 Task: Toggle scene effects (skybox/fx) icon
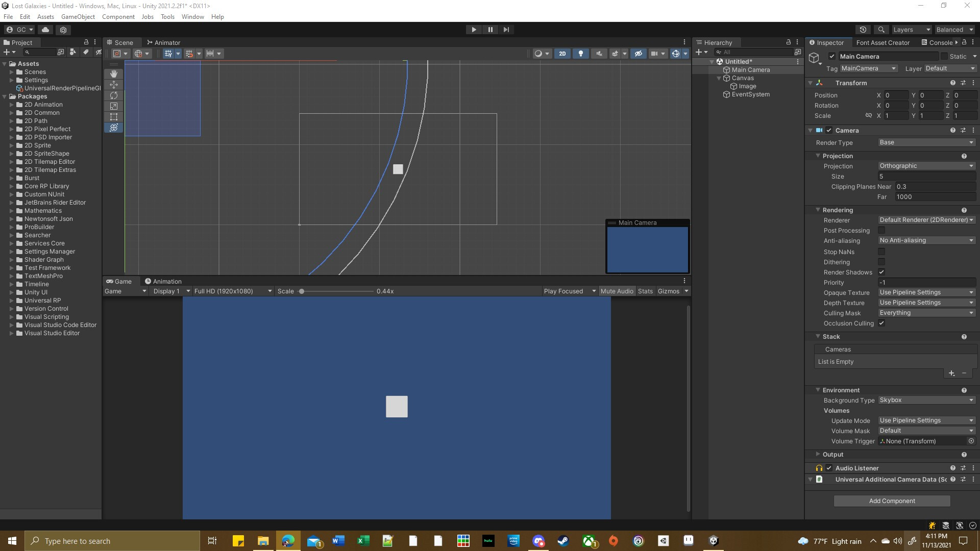(615, 54)
